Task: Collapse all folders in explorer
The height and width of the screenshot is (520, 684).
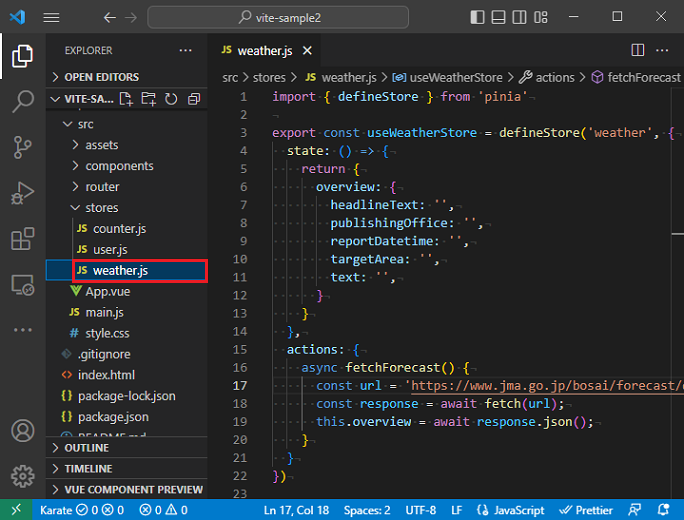Action: pyautogui.click(x=194, y=99)
